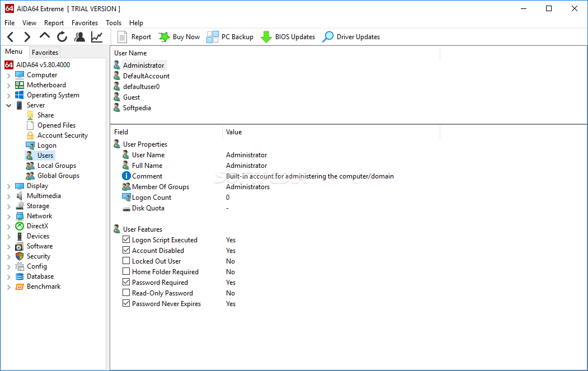This screenshot has width=588, height=371.
Task: Select the Share tree icon
Action: pos(30,115)
